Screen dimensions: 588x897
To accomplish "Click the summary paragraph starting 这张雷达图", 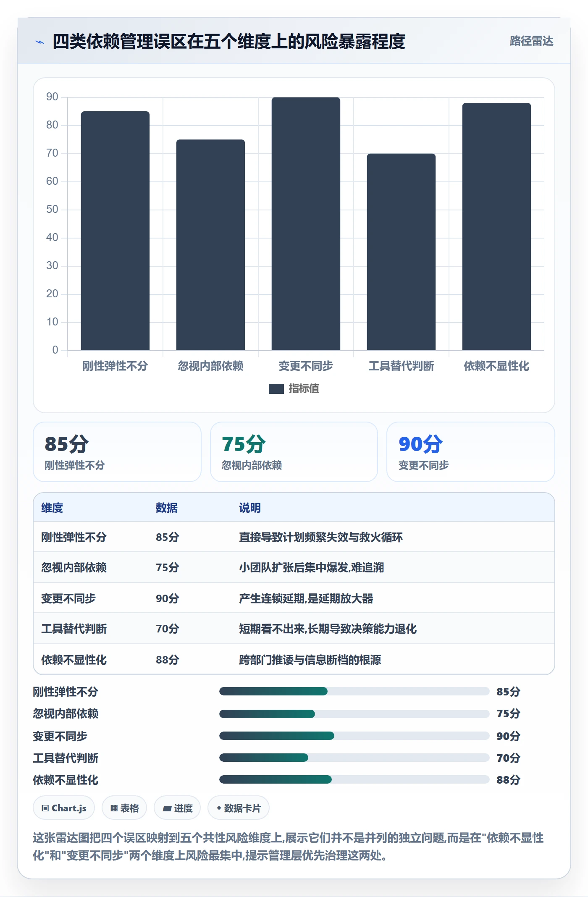I will (x=288, y=847).
